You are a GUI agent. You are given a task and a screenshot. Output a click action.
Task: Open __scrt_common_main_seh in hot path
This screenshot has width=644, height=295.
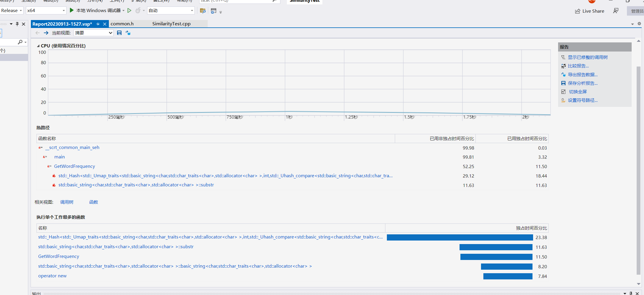point(72,147)
